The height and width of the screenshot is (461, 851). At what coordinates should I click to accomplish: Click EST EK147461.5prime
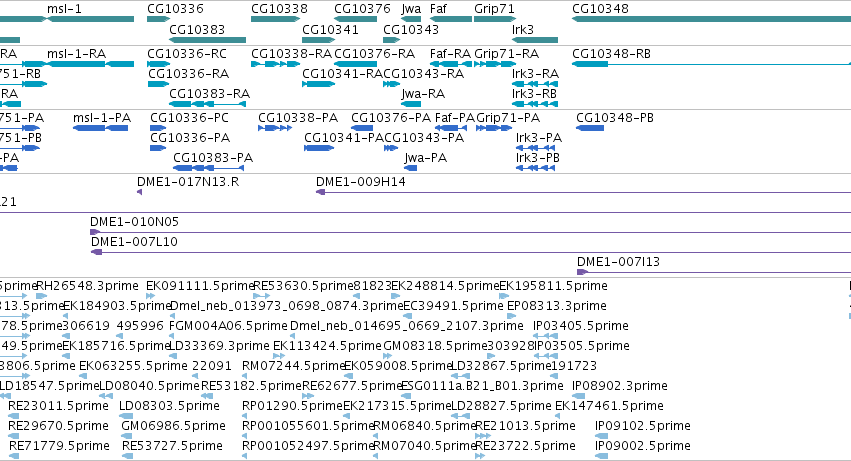point(558,416)
